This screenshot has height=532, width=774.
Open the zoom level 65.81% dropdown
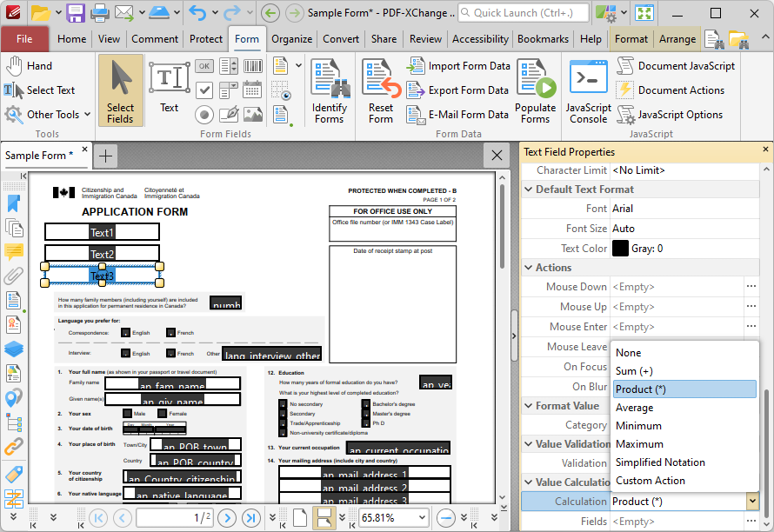[x=422, y=518]
